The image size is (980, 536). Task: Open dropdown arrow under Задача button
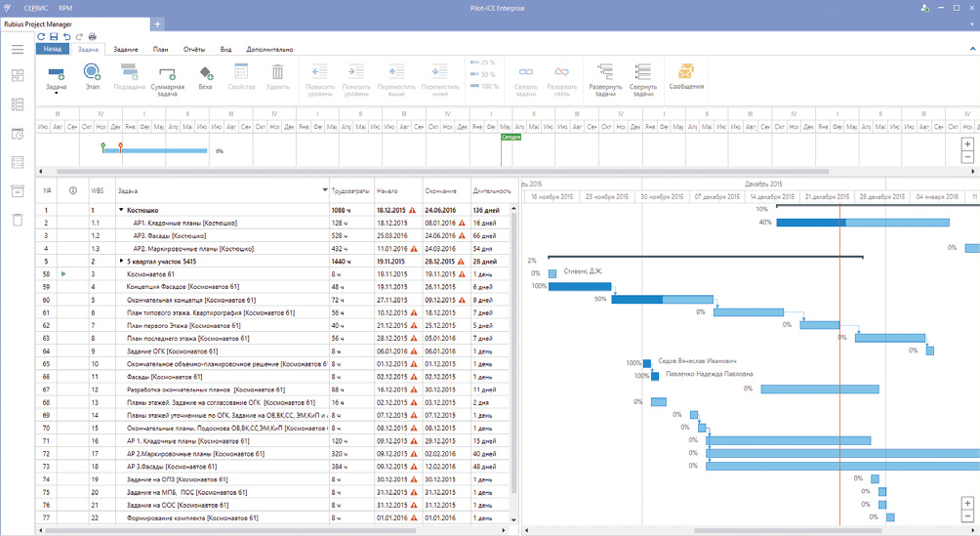pos(57,93)
